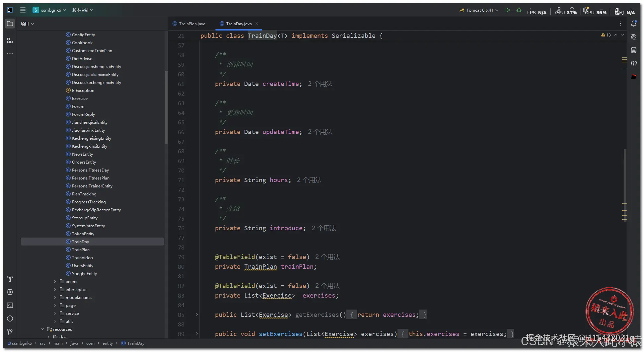Collapse the resources folder
Screen dimensions: 644x352
pos(42,329)
